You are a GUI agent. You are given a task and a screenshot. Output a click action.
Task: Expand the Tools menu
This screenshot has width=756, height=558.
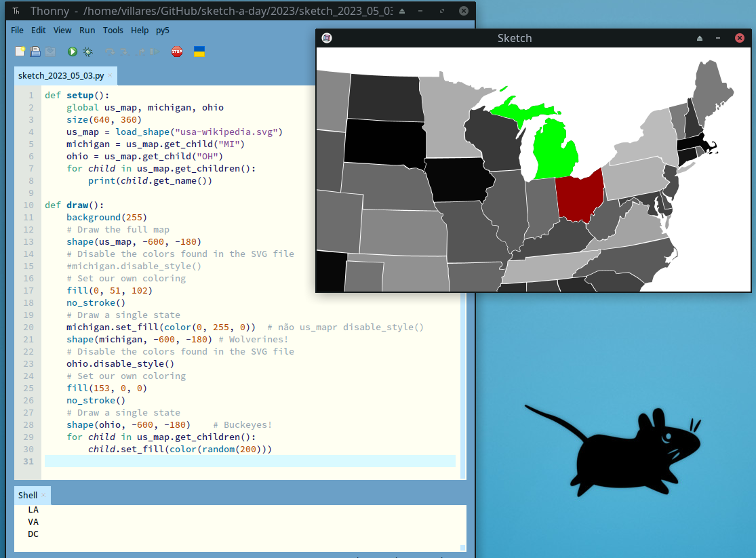pyautogui.click(x=113, y=31)
